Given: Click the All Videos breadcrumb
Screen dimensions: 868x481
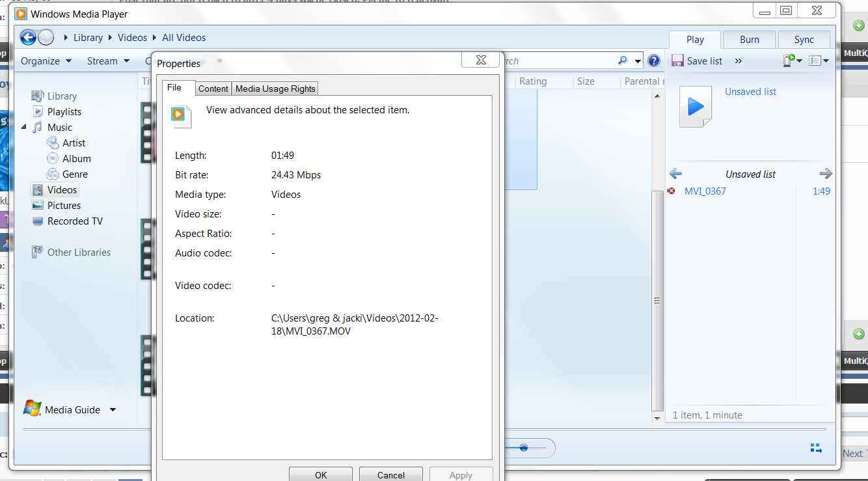Looking at the screenshot, I should click(184, 38).
